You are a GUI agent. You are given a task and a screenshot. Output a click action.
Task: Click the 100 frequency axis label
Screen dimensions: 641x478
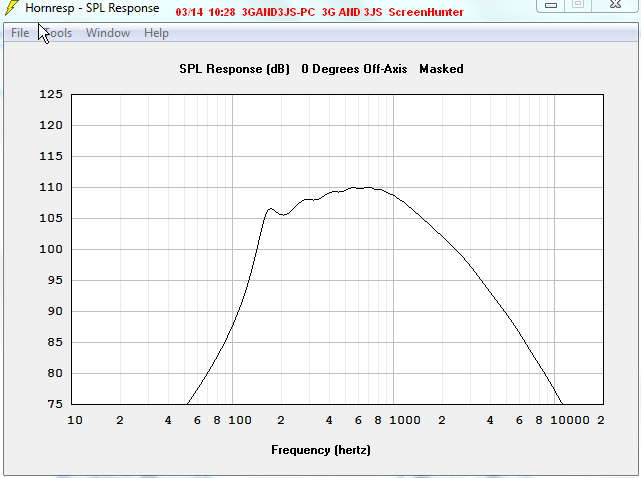click(x=240, y=420)
